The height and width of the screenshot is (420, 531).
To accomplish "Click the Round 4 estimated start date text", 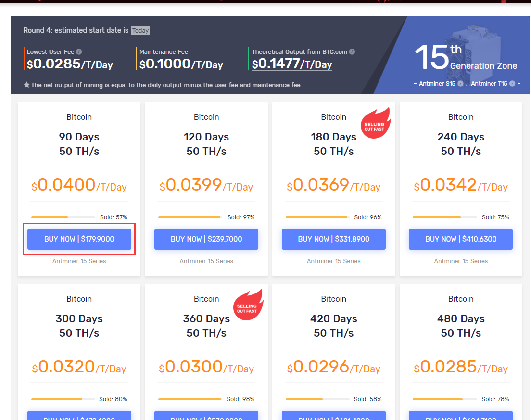I will (76, 30).
